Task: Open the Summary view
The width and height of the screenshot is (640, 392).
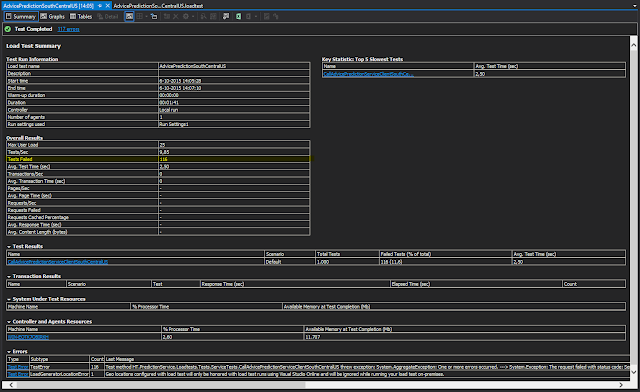Action: pos(21,16)
